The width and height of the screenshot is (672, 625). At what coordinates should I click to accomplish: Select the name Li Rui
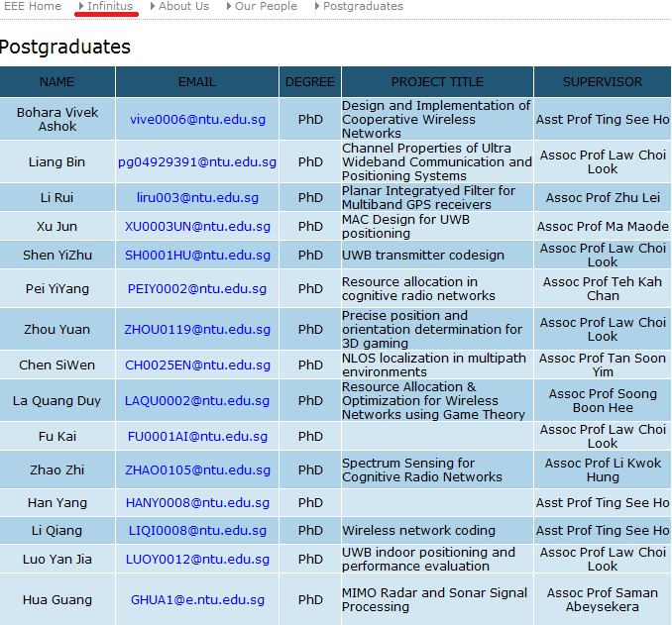pyautogui.click(x=57, y=197)
